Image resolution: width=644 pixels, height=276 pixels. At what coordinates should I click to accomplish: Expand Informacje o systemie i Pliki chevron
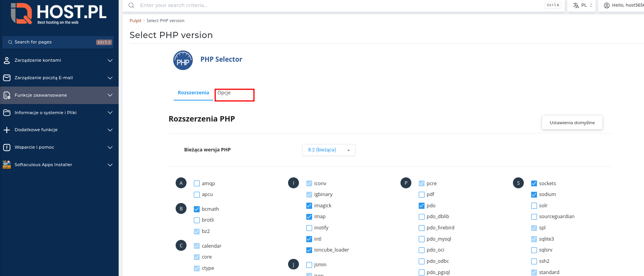coord(110,113)
